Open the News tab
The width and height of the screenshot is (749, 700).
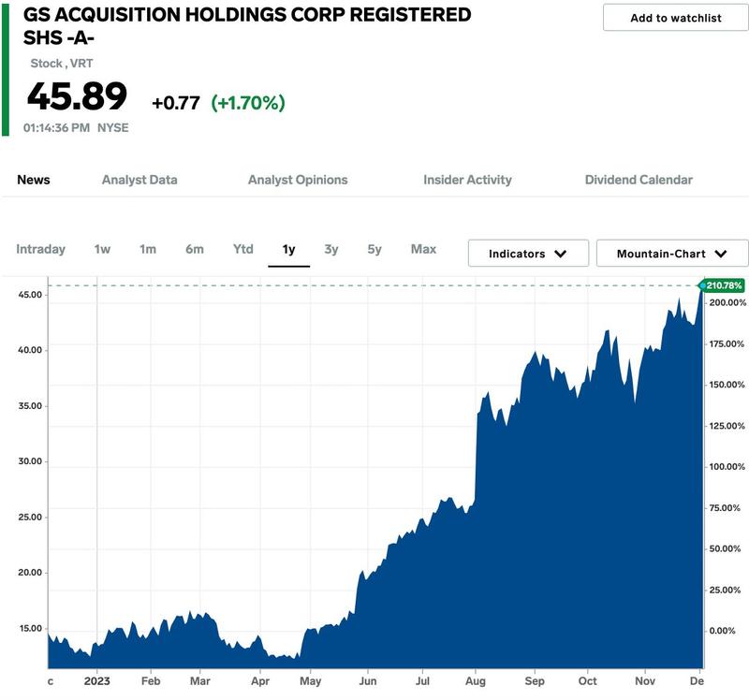pos(34,180)
